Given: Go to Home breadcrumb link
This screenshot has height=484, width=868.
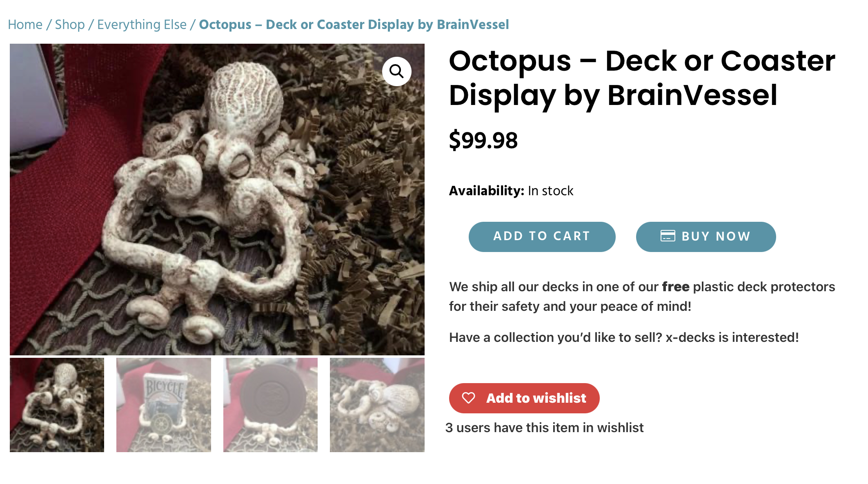Looking at the screenshot, I should 25,25.
